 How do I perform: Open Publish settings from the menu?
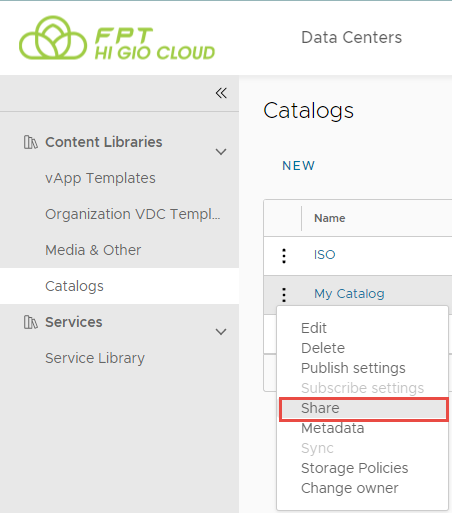point(353,368)
